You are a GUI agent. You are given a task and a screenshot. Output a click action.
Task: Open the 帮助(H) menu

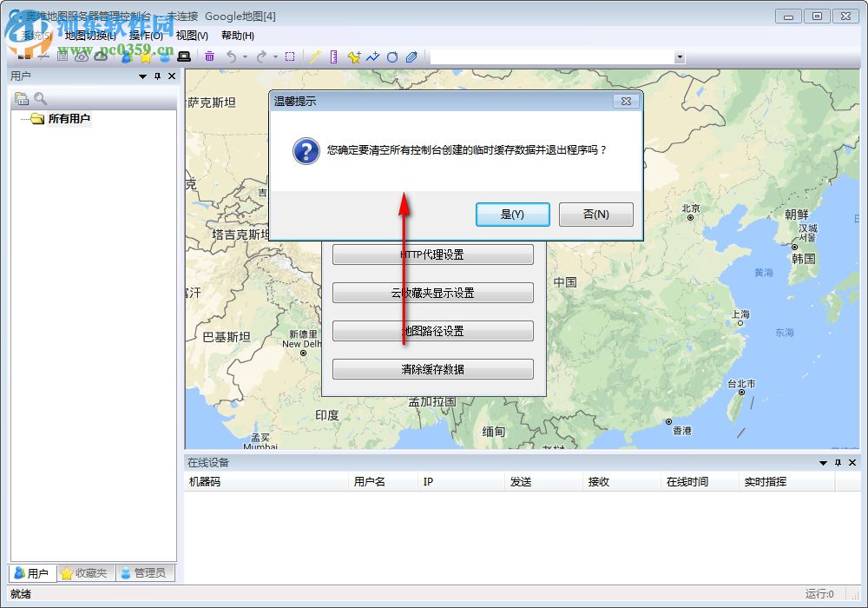pyautogui.click(x=237, y=36)
